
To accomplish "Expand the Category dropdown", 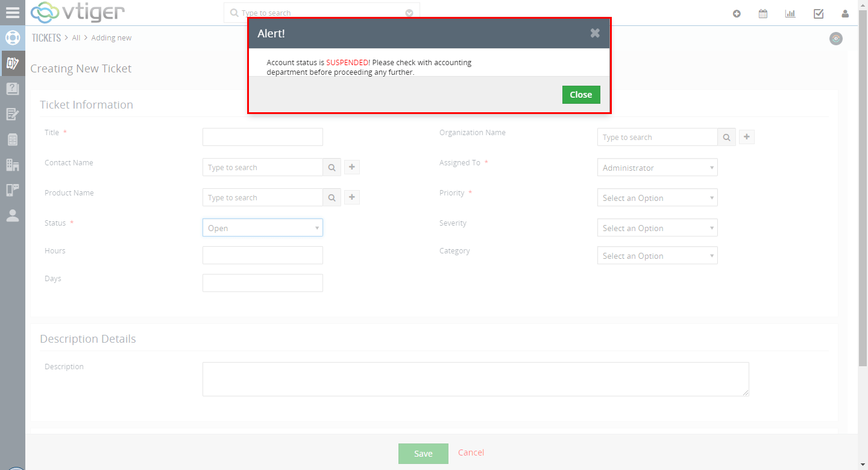I will [x=657, y=255].
